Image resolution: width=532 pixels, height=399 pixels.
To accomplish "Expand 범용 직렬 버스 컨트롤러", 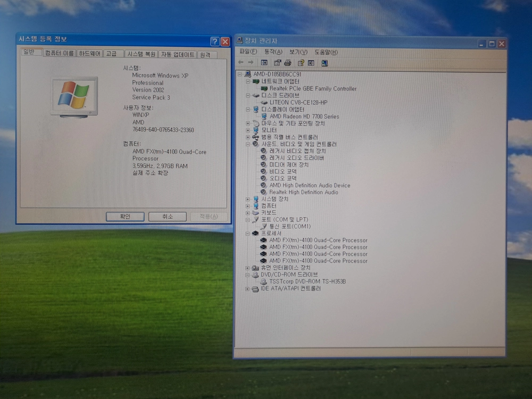I will pos(248,137).
